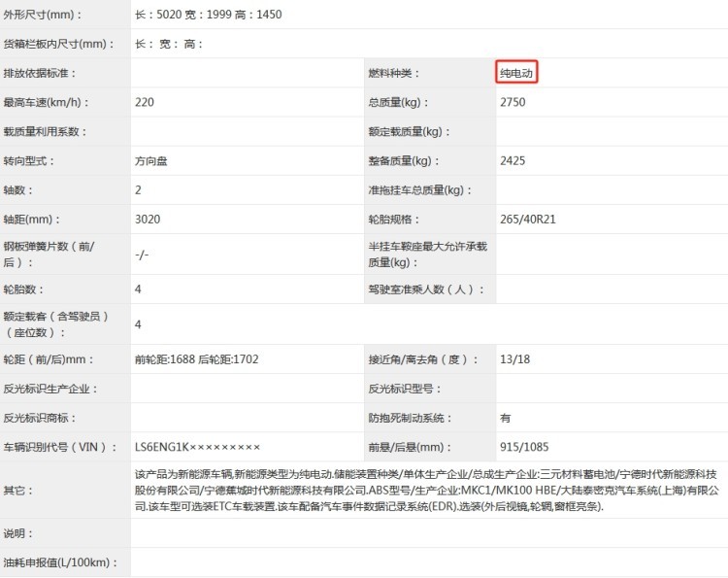Click the VIN value LS6ENG1K
The width and height of the screenshot is (728, 578).
[x=197, y=447]
